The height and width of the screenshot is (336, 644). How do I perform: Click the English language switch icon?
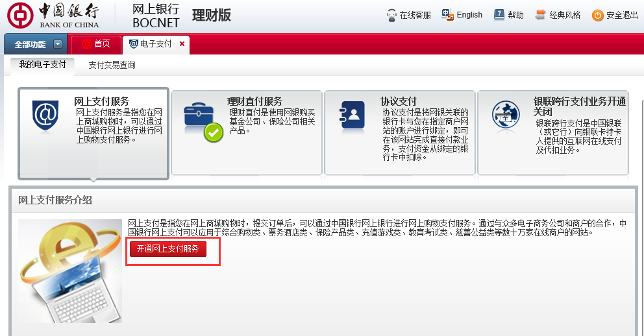click(x=447, y=14)
